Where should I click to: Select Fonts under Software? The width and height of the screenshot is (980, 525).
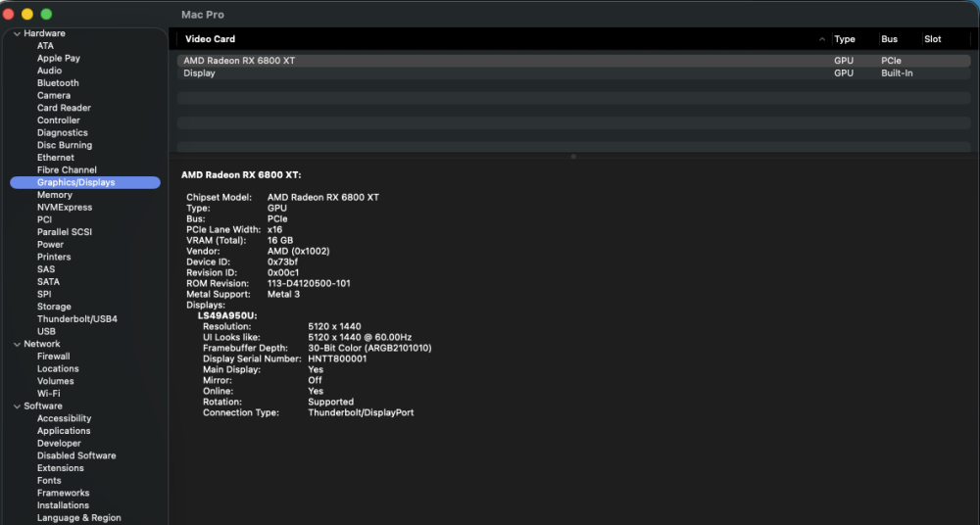[x=49, y=481]
